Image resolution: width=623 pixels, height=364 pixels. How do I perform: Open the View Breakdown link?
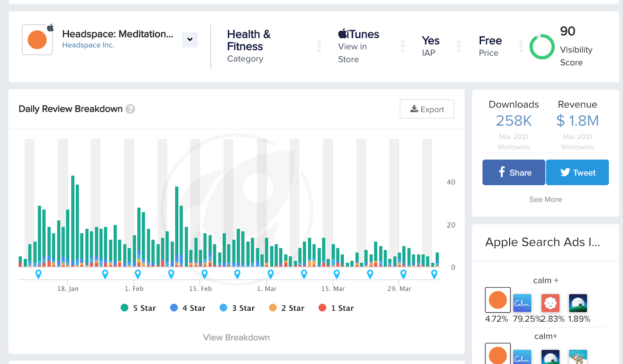[x=236, y=337]
